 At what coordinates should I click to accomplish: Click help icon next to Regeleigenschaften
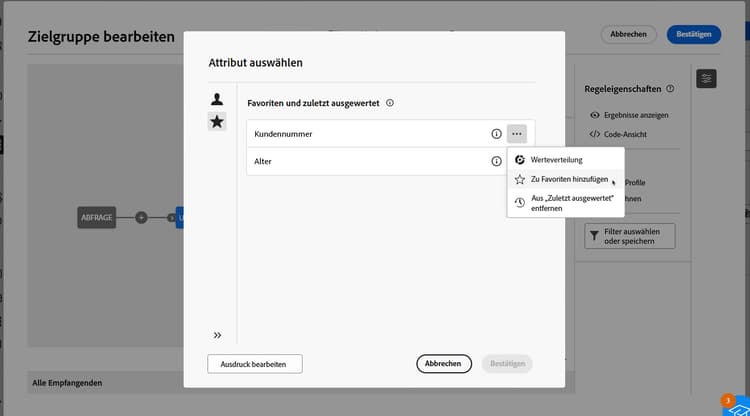[x=670, y=88]
